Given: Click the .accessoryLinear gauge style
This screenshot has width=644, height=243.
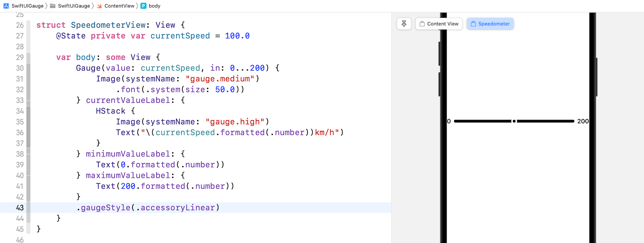Looking at the screenshot, I should coord(178,208).
